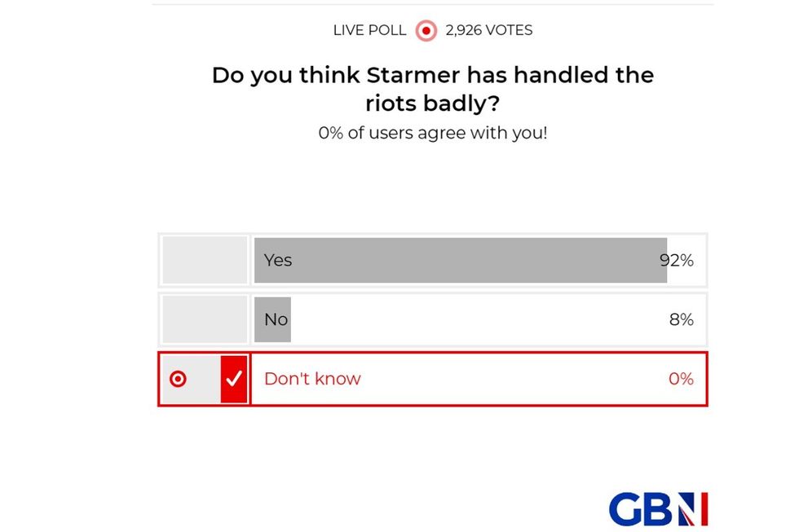799x532 pixels.
Task: Click the empty selection box beside Yes
Action: tap(204, 260)
